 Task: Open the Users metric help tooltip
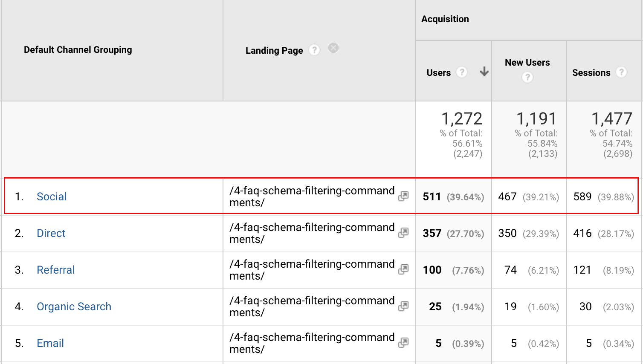pos(461,72)
